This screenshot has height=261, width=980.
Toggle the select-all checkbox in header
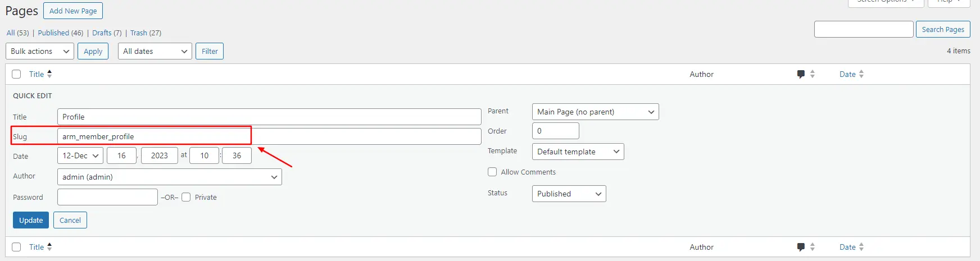16,74
